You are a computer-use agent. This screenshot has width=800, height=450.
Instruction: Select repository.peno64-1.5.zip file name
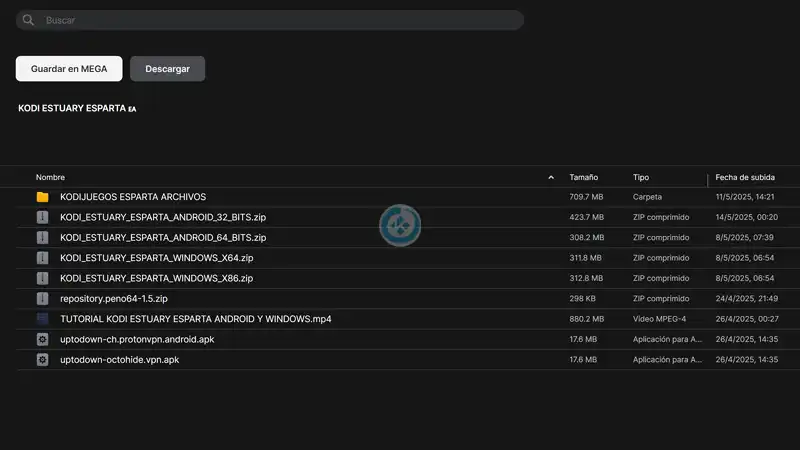114,298
